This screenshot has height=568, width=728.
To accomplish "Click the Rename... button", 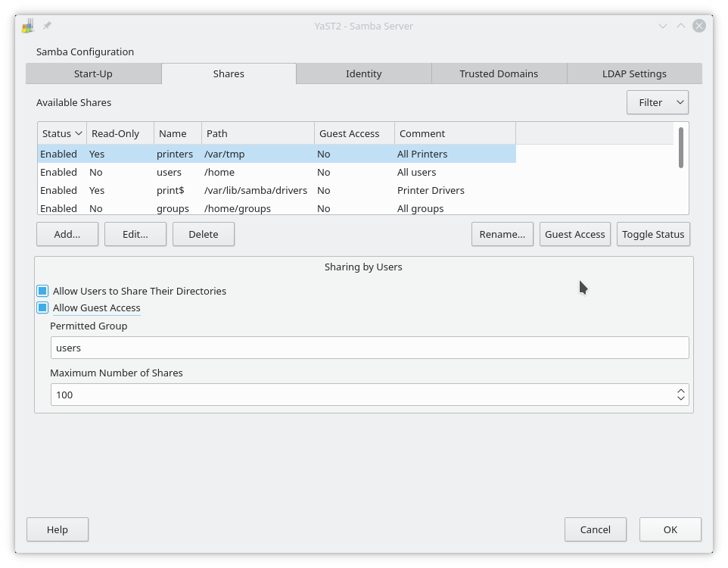I will (502, 234).
